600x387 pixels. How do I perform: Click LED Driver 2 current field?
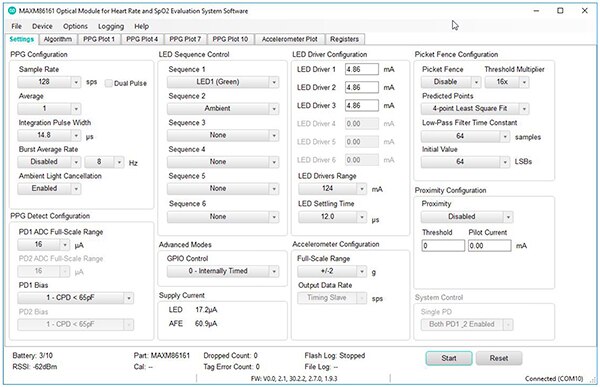pos(362,87)
